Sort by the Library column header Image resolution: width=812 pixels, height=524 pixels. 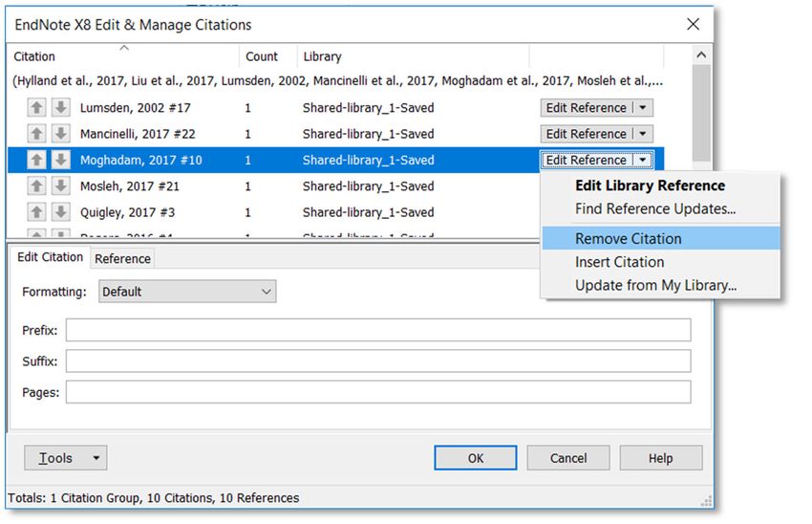coord(414,56)
